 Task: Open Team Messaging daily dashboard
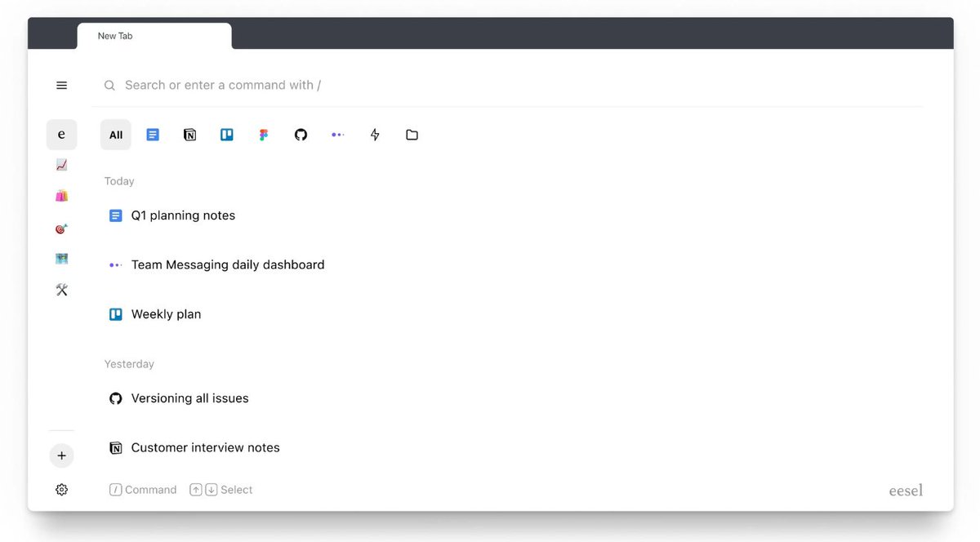228,264
